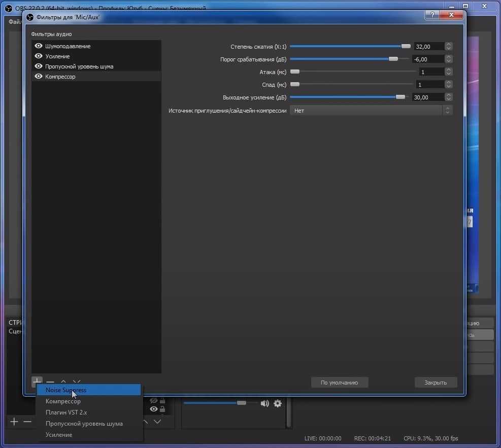Click the remove filter minus icon

click(50, 382)
